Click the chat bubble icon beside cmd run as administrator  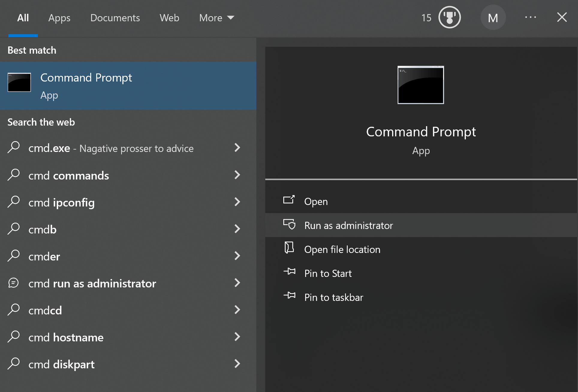(13, 283)
